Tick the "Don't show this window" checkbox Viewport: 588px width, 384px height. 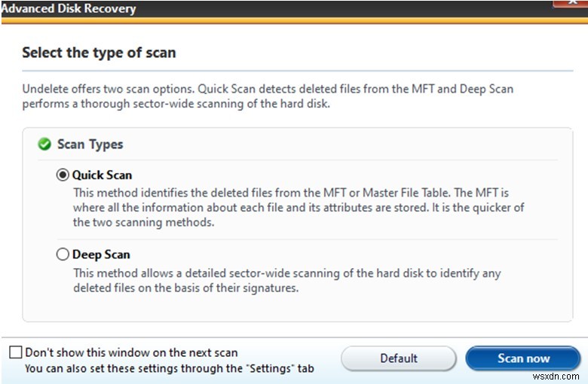click(x=16, y=352)
